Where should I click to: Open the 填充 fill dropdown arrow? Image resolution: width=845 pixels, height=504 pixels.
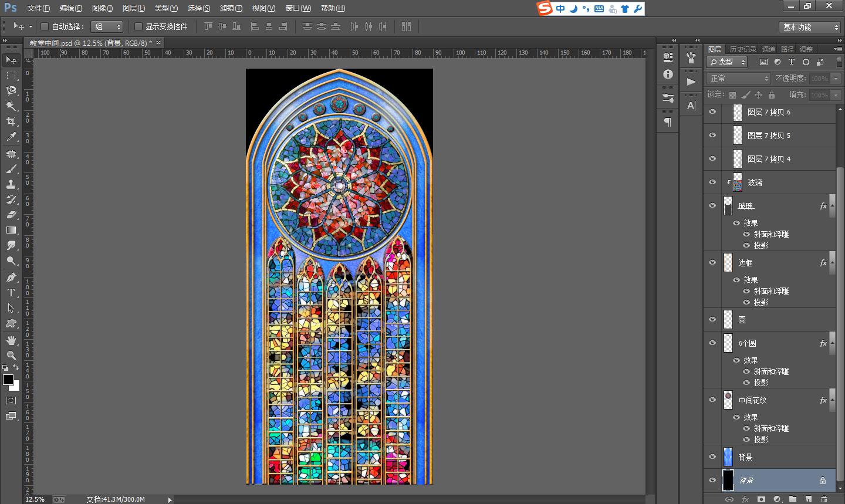tap(836, 94)
